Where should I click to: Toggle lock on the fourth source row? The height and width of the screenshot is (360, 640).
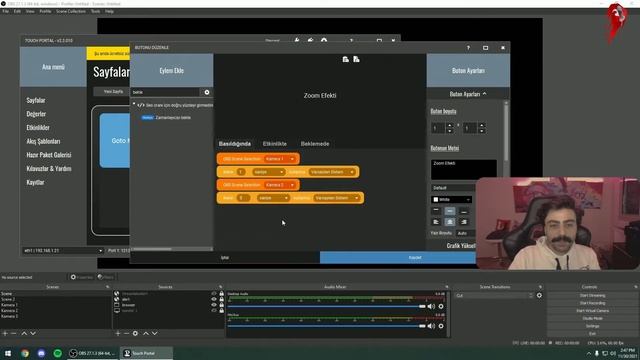tap(222, 311)
